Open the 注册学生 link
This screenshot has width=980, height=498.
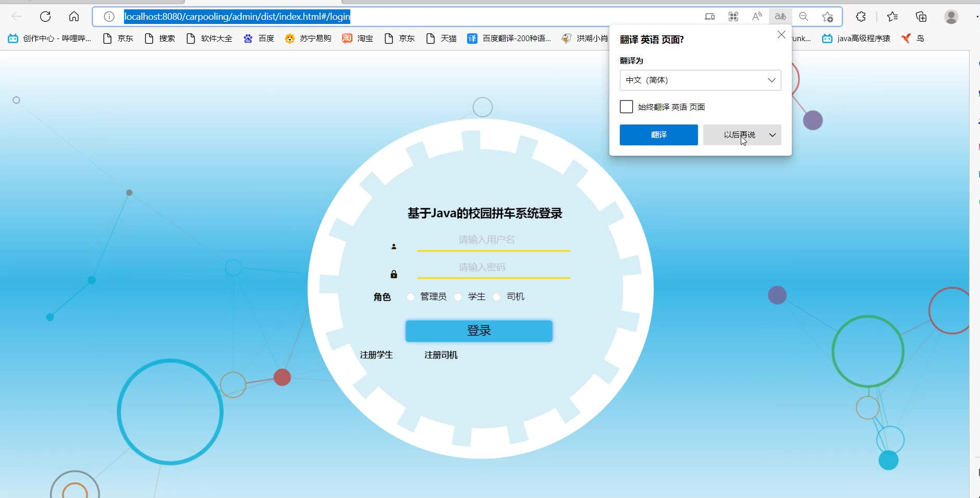376,355
